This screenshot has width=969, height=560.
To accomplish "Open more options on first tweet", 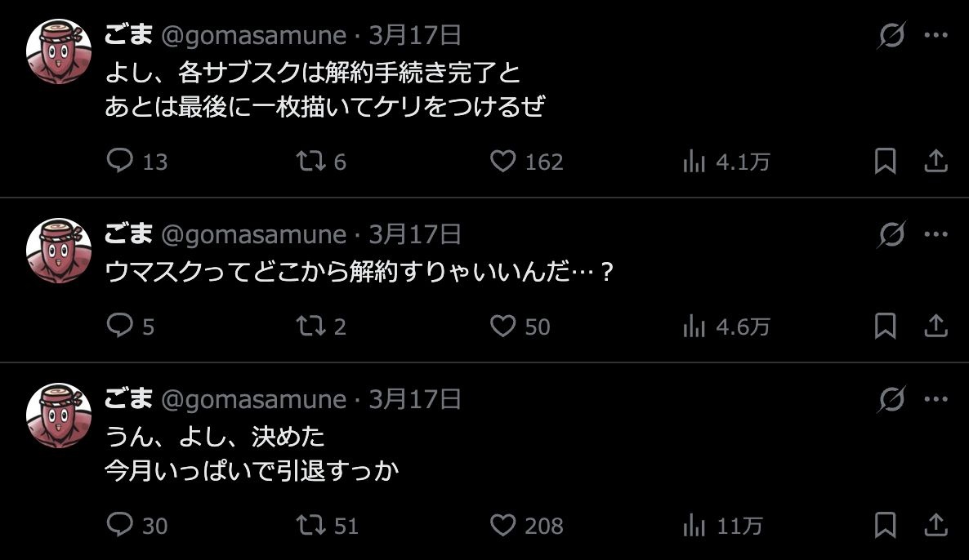I will (936, 35).
